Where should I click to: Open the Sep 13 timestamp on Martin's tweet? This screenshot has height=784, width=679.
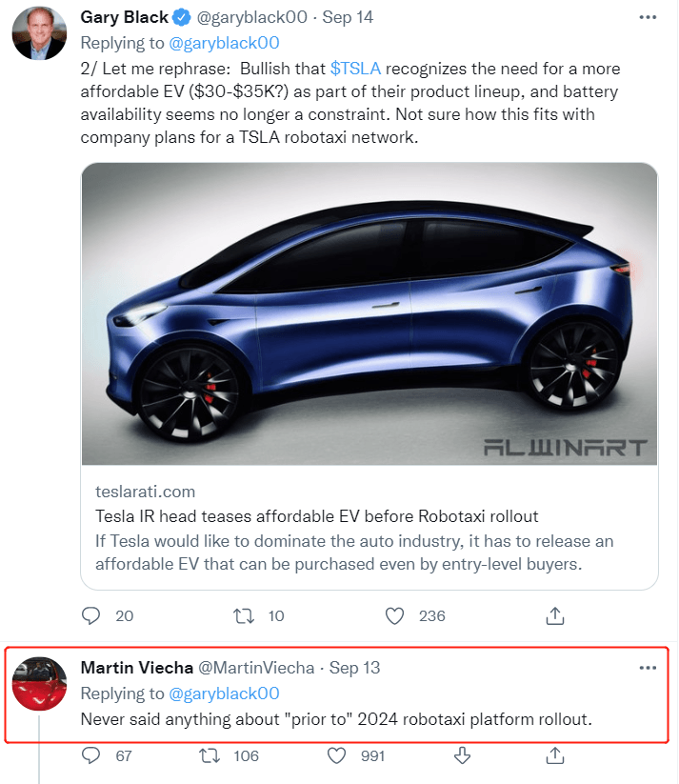tap(354, 668)
